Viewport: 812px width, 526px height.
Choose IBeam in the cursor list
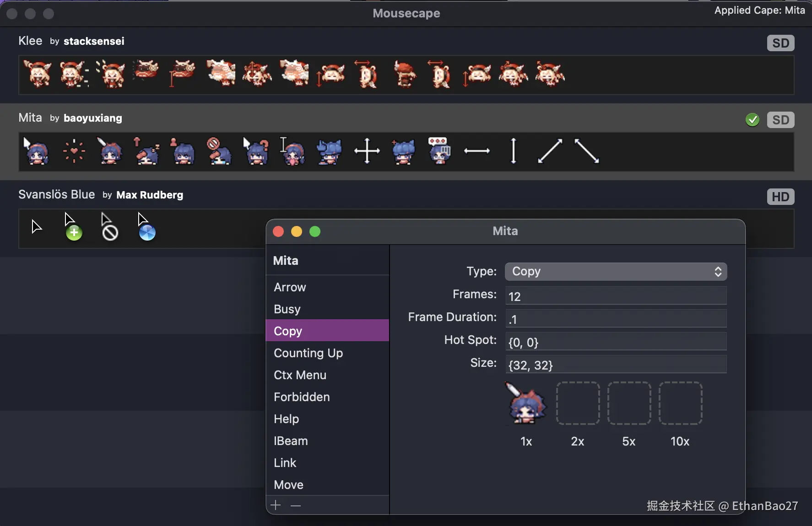(327, 441)
